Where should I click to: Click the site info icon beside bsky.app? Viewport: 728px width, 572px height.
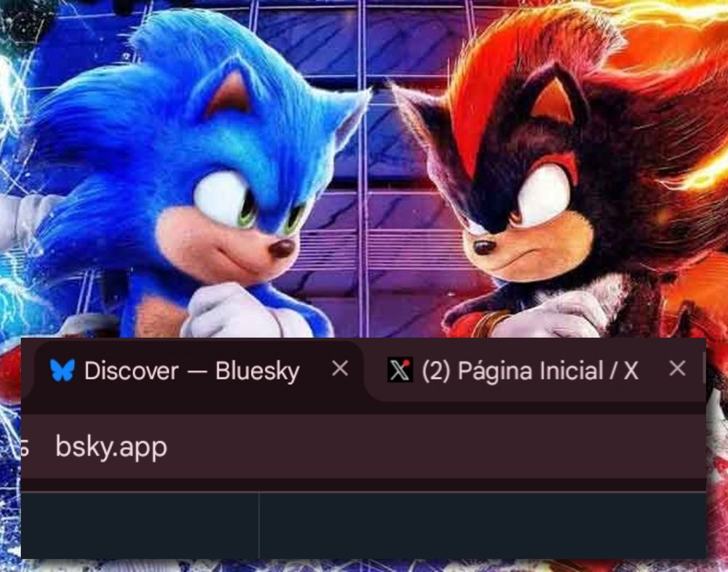point(25,448)
